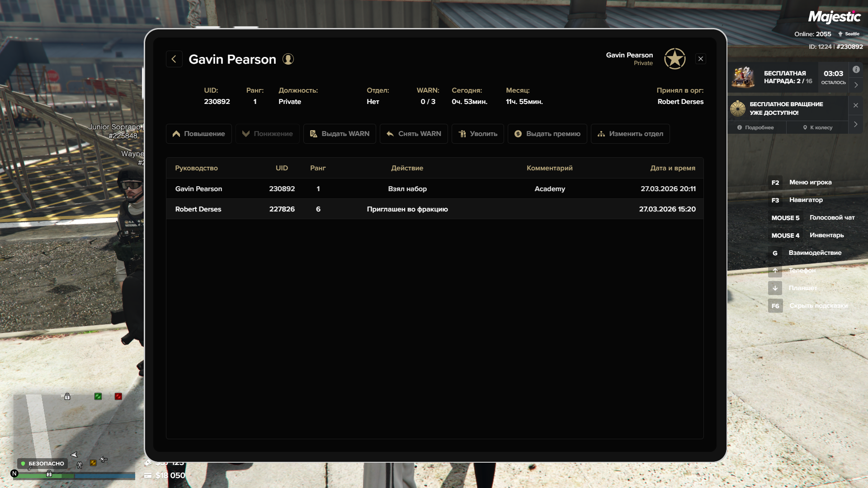The width and height of the screenshot is (868, 488).
Task: Sort by Дата и время column header
Action: tap(672, 168)
